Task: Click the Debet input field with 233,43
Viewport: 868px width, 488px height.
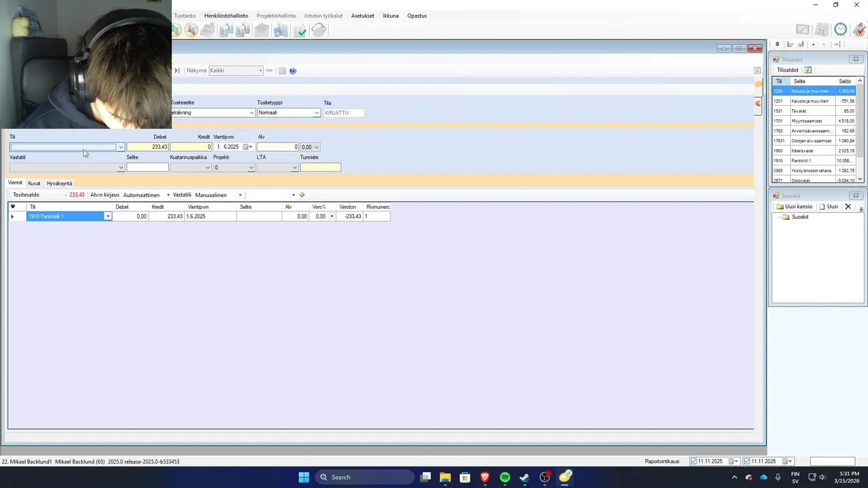Action: (147, 147)
